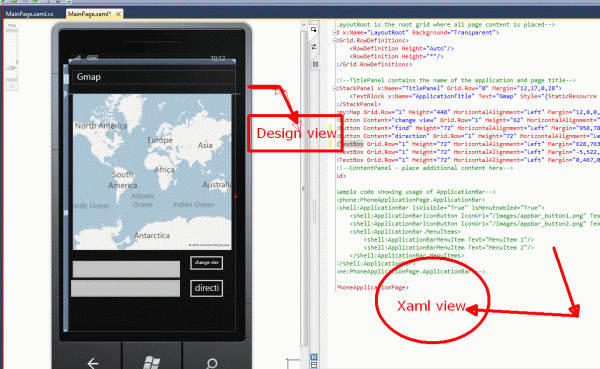
Task: Click the MenuItem 1 code line
Action: pos(448,240)
